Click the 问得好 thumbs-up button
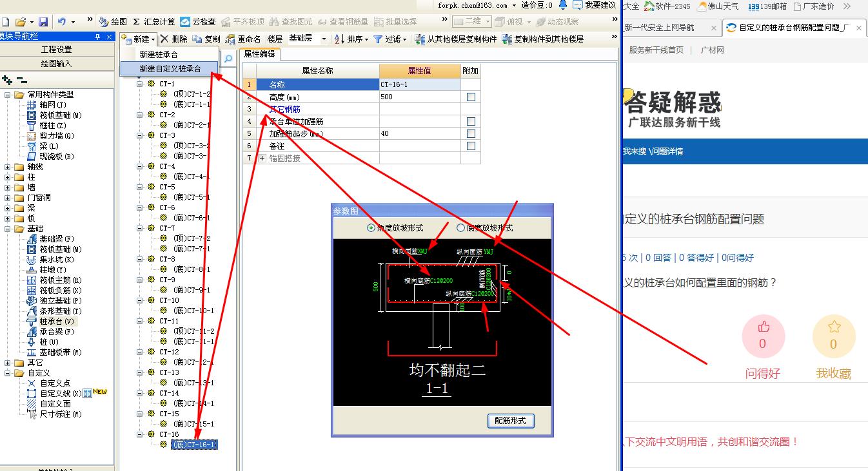The image size is (868, 471). pos(763,336)
